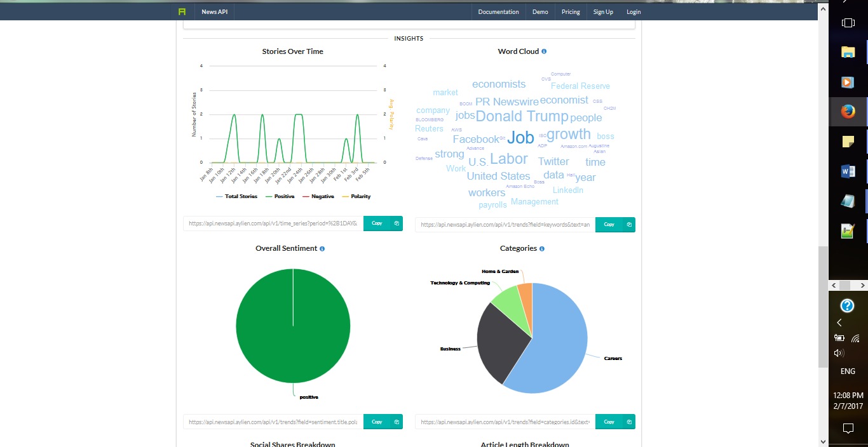Toggle the Negative series in the chart legend
The image size is (868, 447).
tap(319, 196)
